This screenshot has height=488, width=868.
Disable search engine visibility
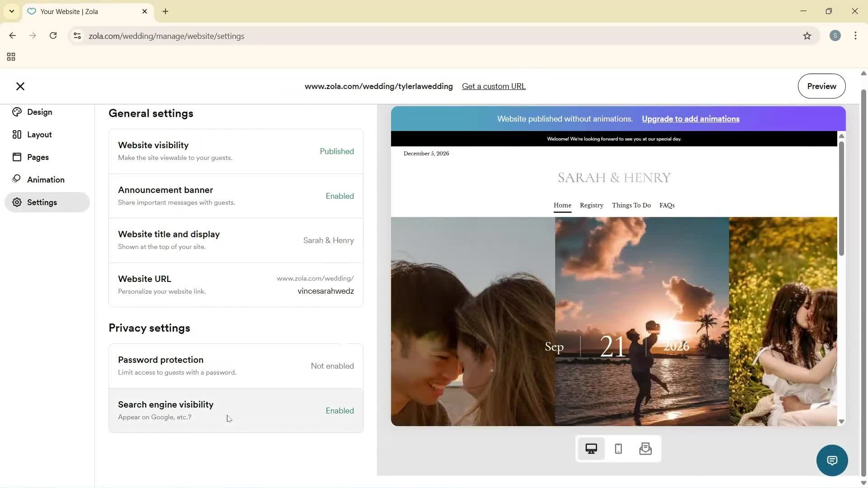tap(236, 410)
